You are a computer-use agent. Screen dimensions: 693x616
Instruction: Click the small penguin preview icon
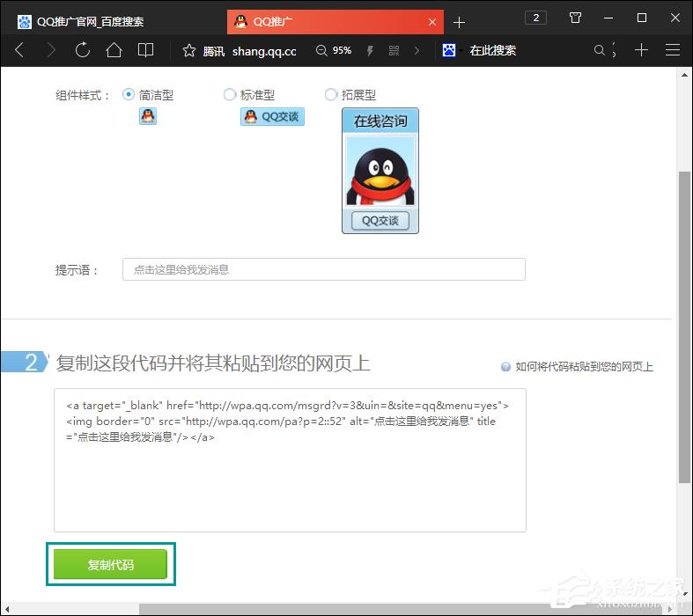click(148, 116)
